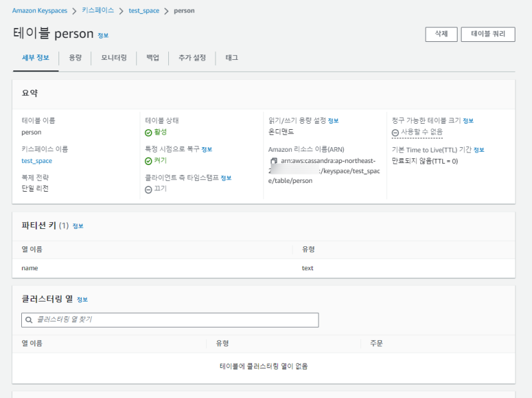Click the green check icon beside 활성
532x398 pixels.
(x=148, y=132)
